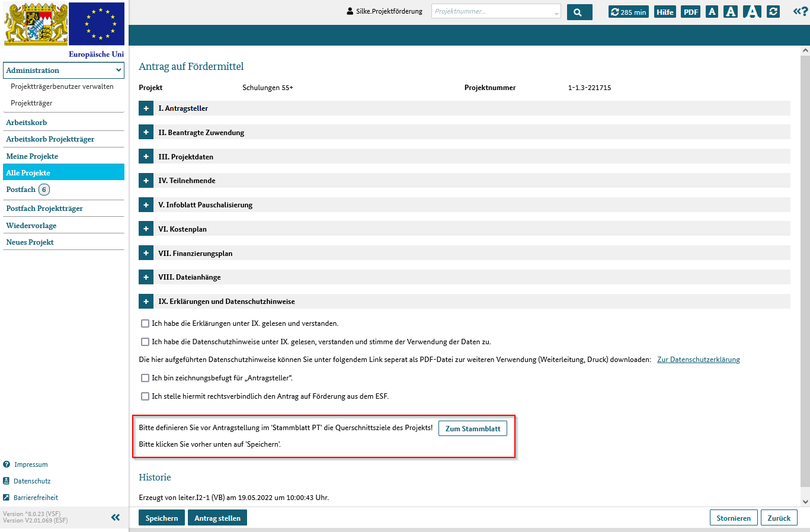This screenshot has width=810, height=532.
Task: Open Datenschutz link in sidebar footer
Action: point(32,481)
